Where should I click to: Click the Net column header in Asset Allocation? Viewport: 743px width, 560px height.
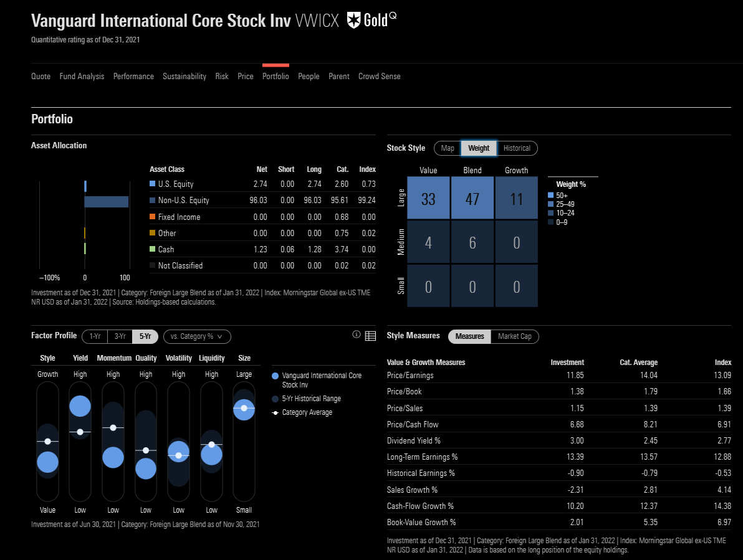coord(262,169)
